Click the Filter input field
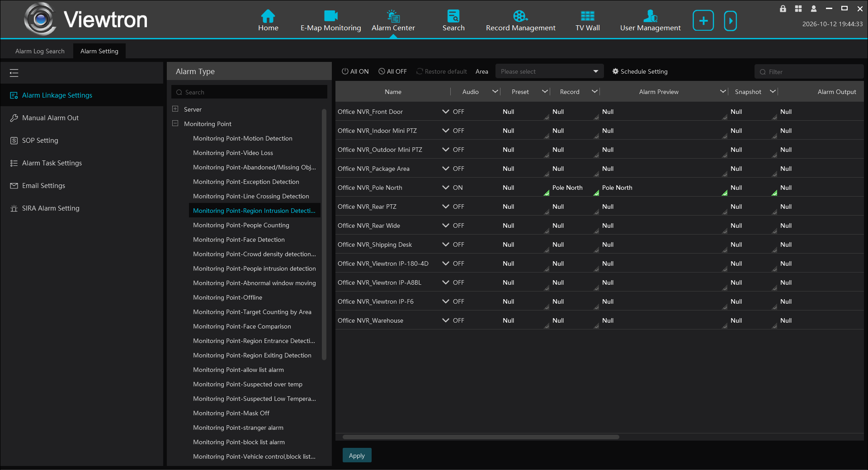The image size is (868, 470). 809,71
